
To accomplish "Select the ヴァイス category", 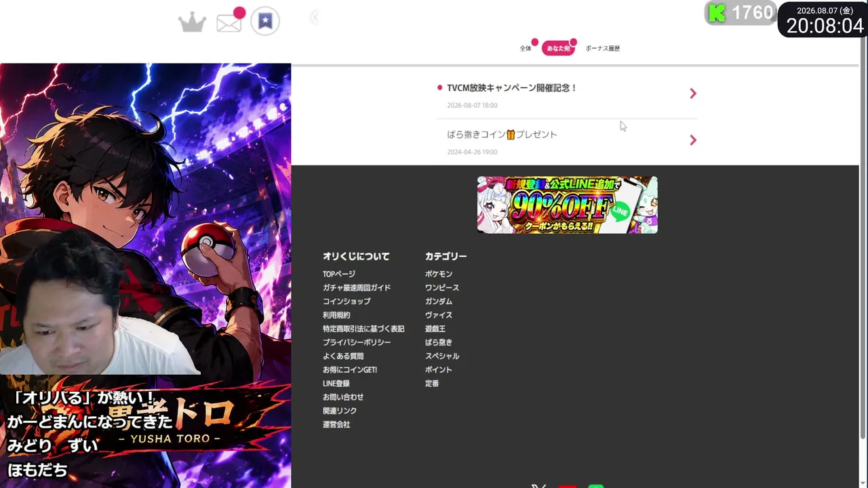I will click(439, 315).
